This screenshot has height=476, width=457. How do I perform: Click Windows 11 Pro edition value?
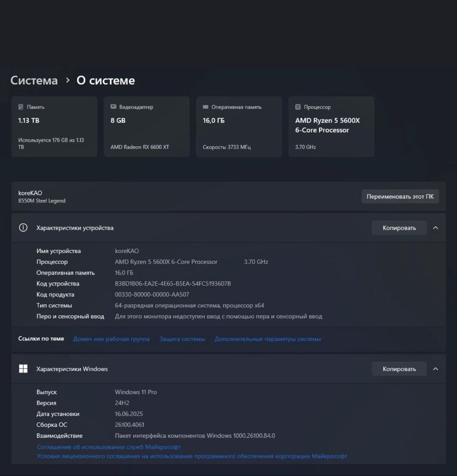click(x=136, y=392)
